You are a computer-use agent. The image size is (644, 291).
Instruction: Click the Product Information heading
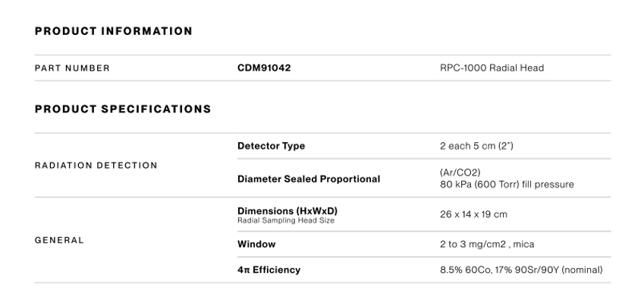113,31
